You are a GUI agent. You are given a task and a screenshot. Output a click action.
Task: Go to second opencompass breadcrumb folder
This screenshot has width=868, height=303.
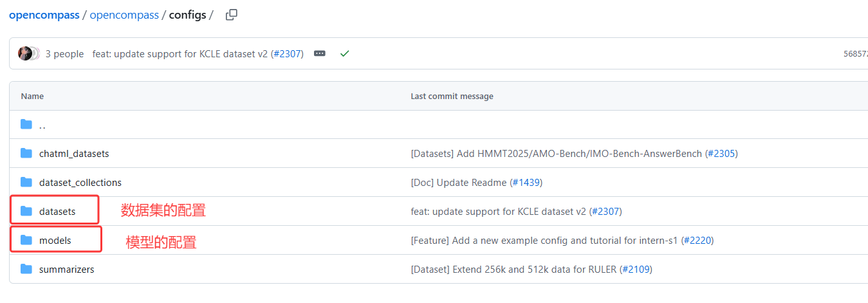click(x=124, y=15)
